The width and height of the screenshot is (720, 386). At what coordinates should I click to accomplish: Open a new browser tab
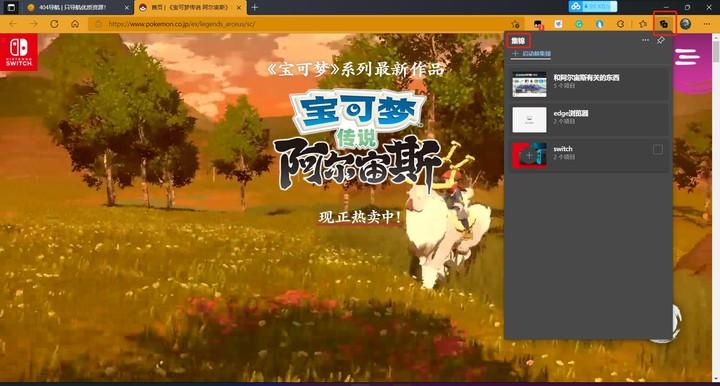(254, 7)
